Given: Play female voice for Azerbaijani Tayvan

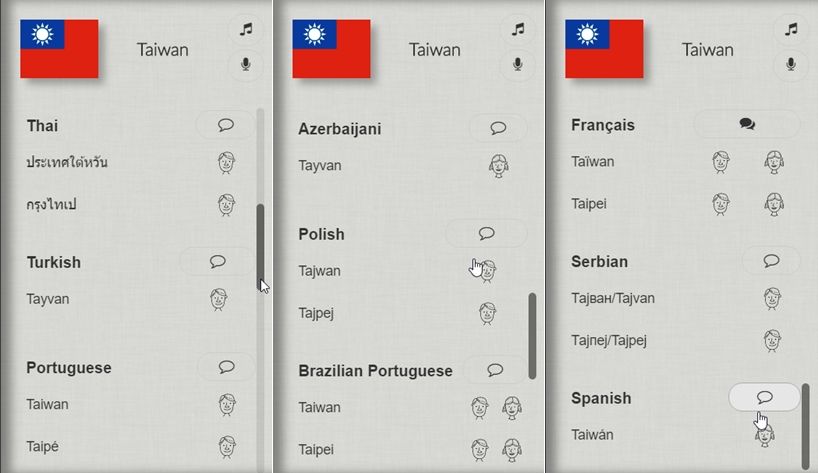Looking at the screenshot, I should pos(498,165).
